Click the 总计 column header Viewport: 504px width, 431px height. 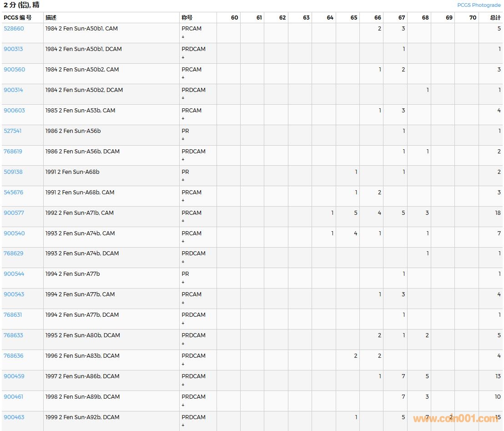click(x=495, y=18)
